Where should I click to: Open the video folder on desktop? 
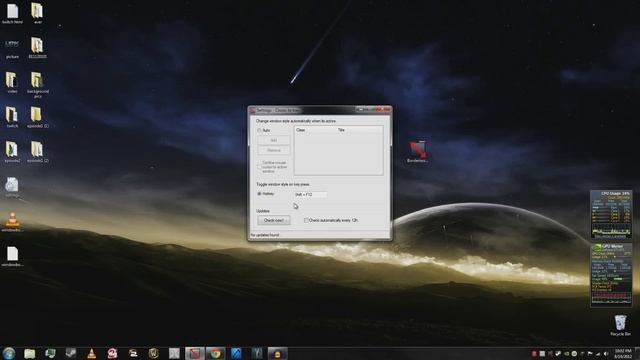[12, 82]
